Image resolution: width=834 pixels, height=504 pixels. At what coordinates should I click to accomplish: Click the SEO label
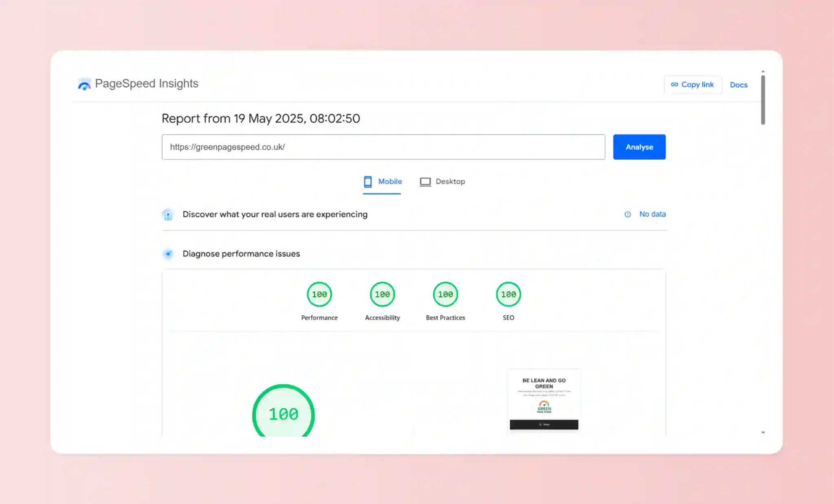click(x=509, y=318)
